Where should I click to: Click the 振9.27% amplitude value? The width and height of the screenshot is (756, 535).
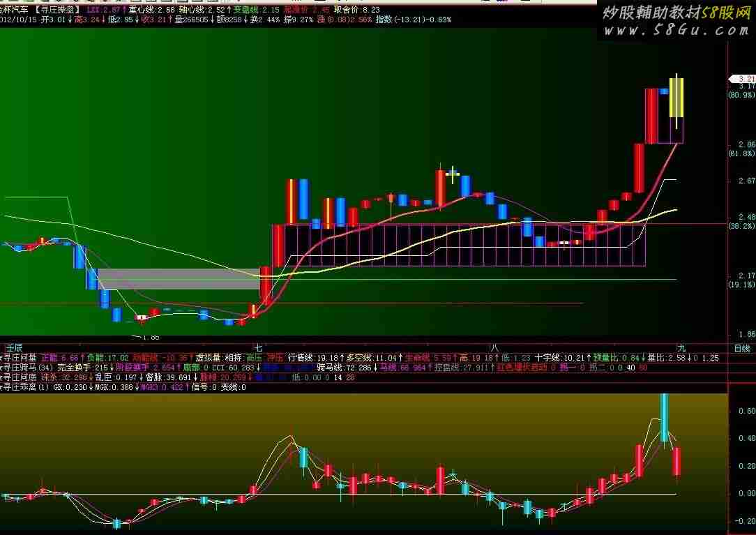298,20
